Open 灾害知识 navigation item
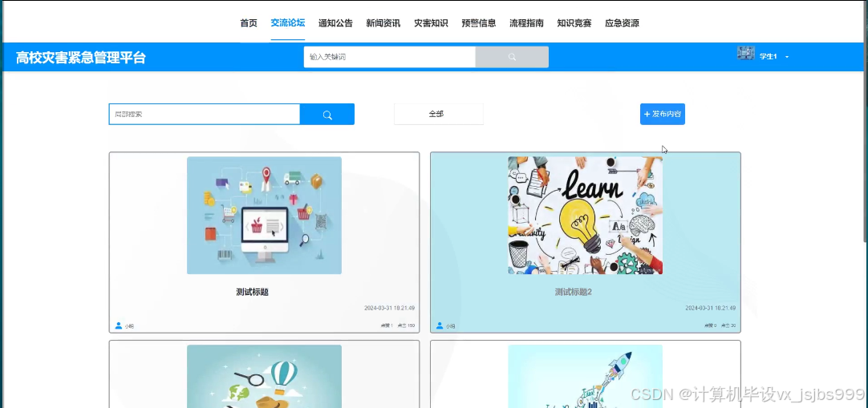 (x=432, y=23)
